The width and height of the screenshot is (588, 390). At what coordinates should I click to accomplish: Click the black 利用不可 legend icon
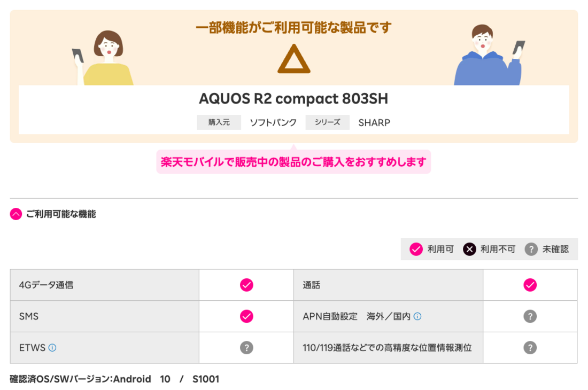[x=469, y=249]
